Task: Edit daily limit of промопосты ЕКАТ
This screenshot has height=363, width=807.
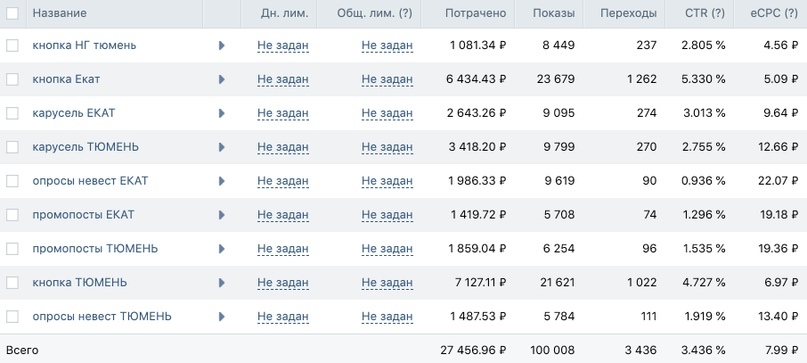Action: coord(283,215)
